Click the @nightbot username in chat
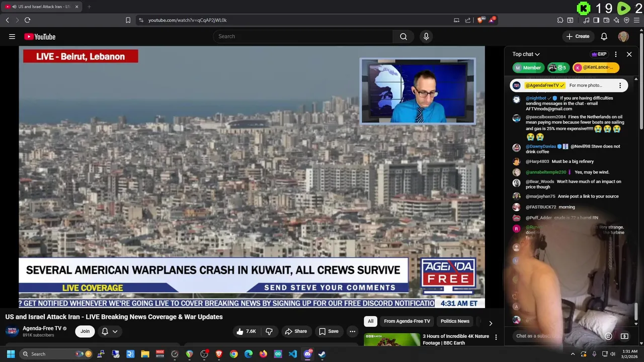The image size is (644, 362). tap(536, 98)
